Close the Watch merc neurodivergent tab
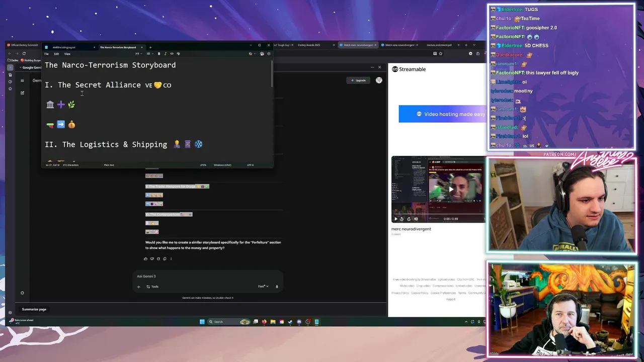The height and width of the screenshot is (362, 644). pos(375,45)
